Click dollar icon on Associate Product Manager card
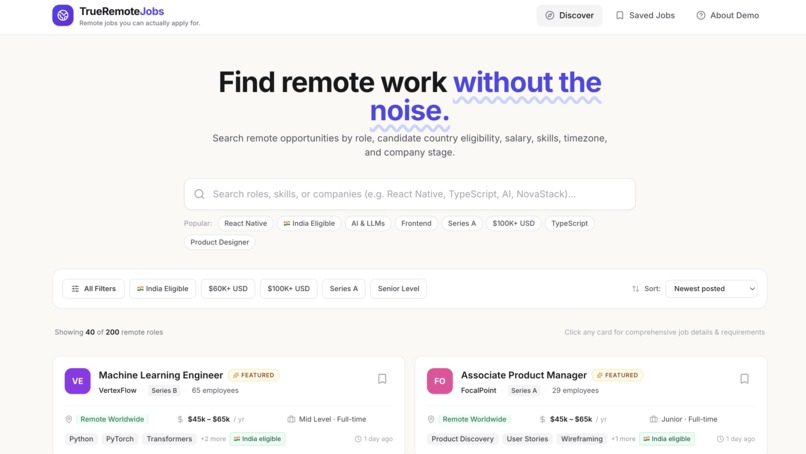This screenshot has height=454, width=806. coord(542,419)
